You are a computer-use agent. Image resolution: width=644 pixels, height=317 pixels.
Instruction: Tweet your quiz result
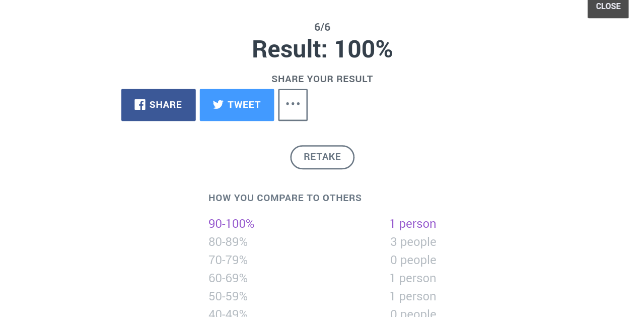tap(237, 105)
